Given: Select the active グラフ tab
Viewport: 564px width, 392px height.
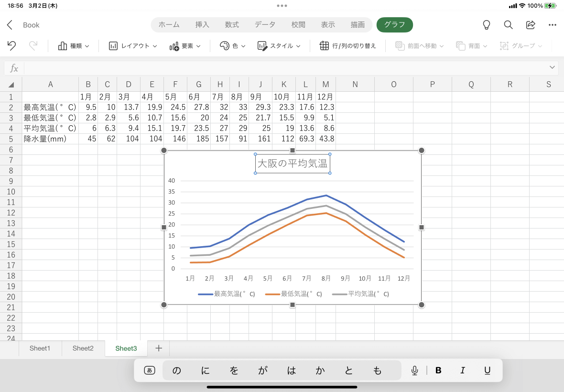Looking at the screenshot, I should [395, 25].
